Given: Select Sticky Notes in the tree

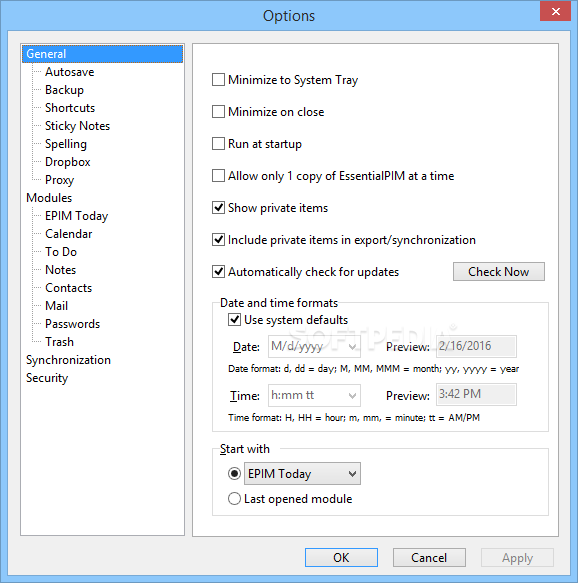Looking at the screenshot, I should point(77,126).
